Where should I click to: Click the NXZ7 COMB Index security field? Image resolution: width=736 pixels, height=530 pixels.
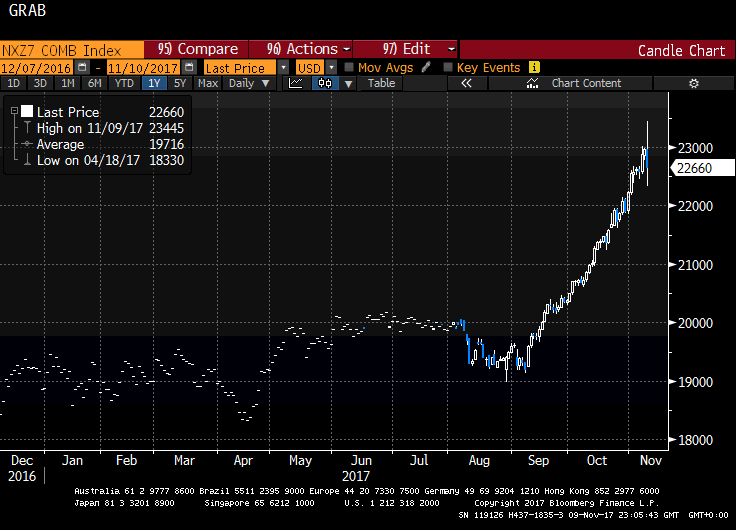click(72, 50)
